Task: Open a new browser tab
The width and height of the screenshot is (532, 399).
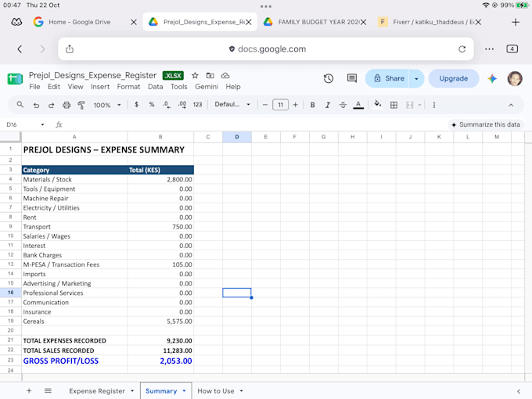Action: tap(516, 22)
